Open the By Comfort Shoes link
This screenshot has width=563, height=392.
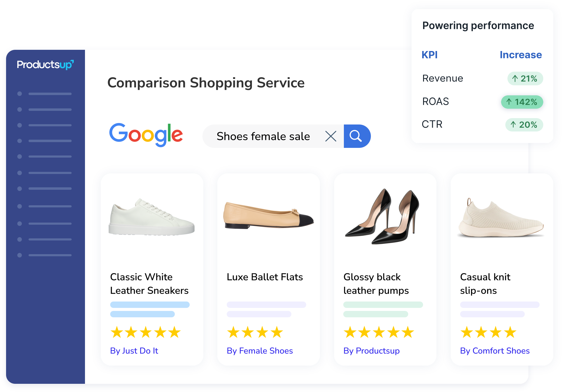(x=495, y=351)
